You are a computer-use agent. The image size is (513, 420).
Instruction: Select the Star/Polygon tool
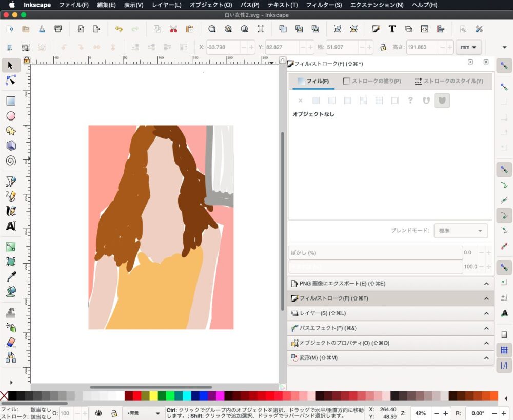(x=11, y=131)
